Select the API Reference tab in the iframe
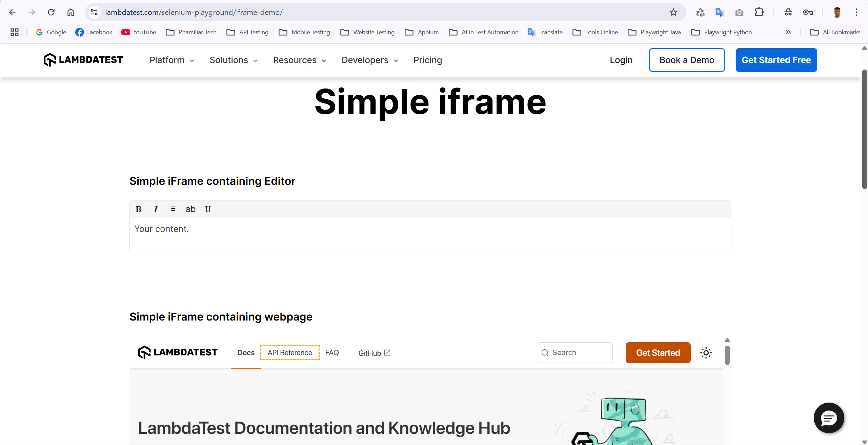868x445 pixels. (290, 353)
